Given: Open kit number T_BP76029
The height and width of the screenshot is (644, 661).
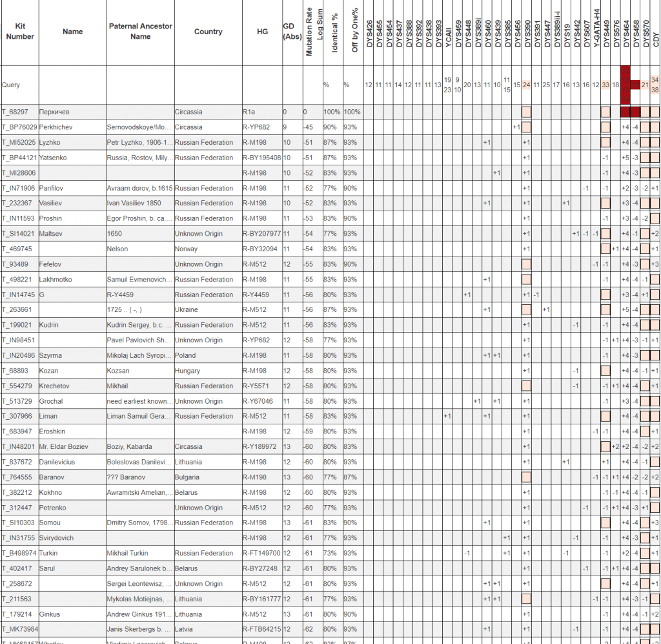Looking at the screenshot, I should click(x=19, y=127).
